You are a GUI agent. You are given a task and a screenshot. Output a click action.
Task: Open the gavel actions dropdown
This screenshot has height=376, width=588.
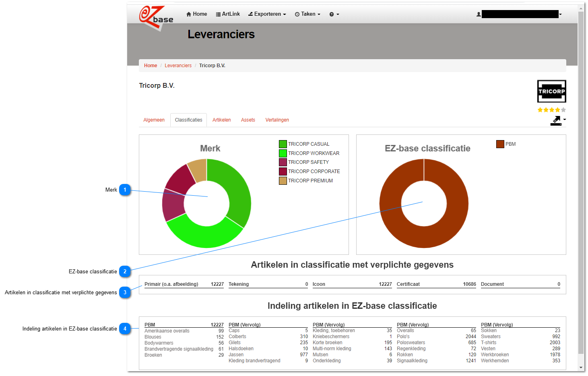click(x=558, y=120)
